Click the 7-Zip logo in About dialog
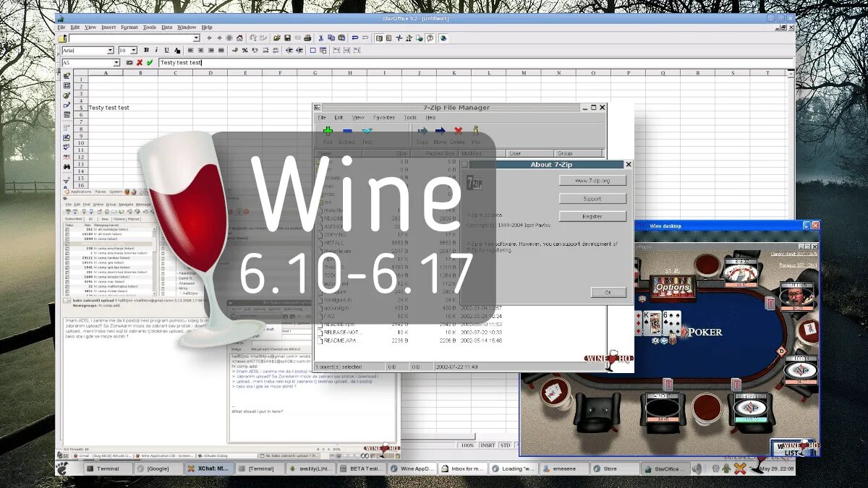Image resolution: width=868 pixels, height=488 pixels. pyautogui.click(x=475, y=182)
